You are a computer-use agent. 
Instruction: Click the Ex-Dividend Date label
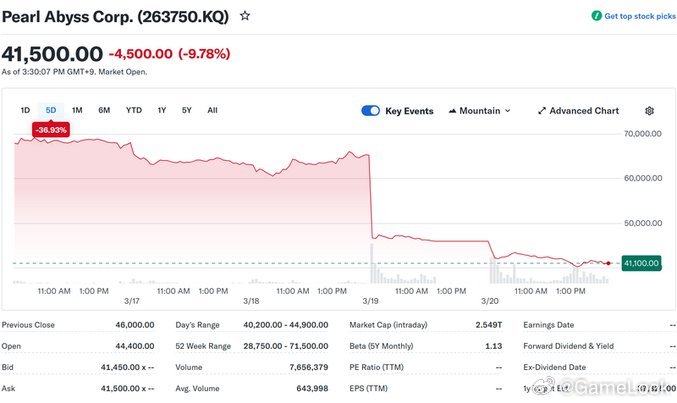coord(554,367)
